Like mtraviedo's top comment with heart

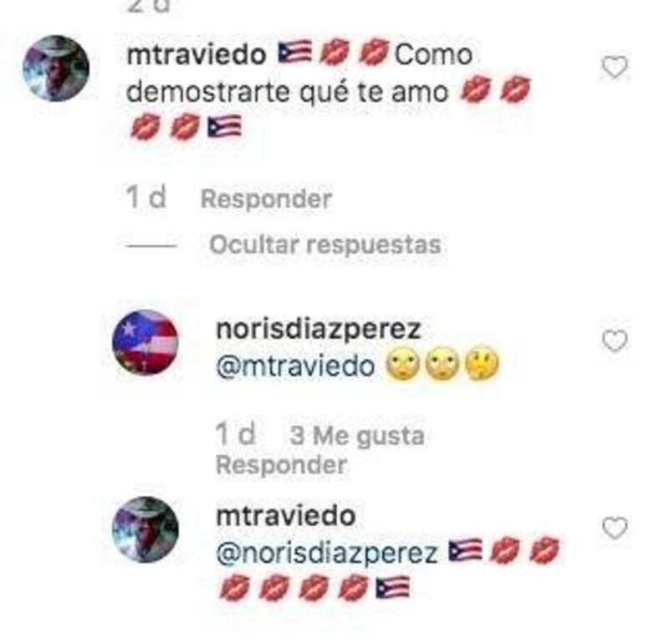pos(615,68)
